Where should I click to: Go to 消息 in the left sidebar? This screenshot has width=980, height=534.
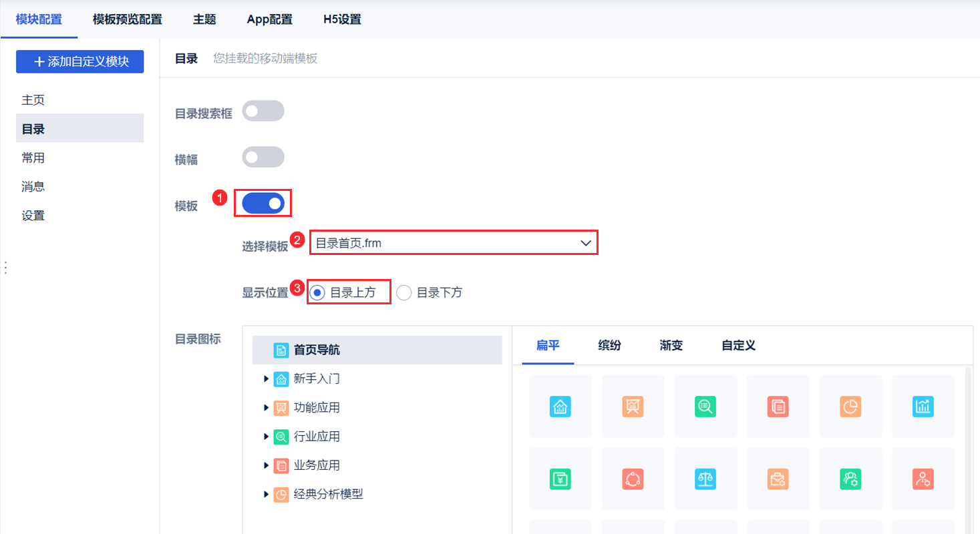[x=33, y=186]
